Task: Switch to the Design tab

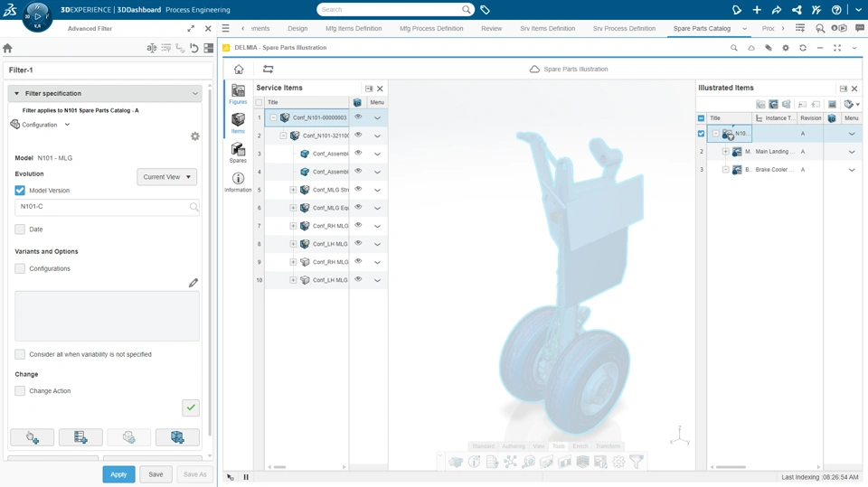Action: click(297, 28)
